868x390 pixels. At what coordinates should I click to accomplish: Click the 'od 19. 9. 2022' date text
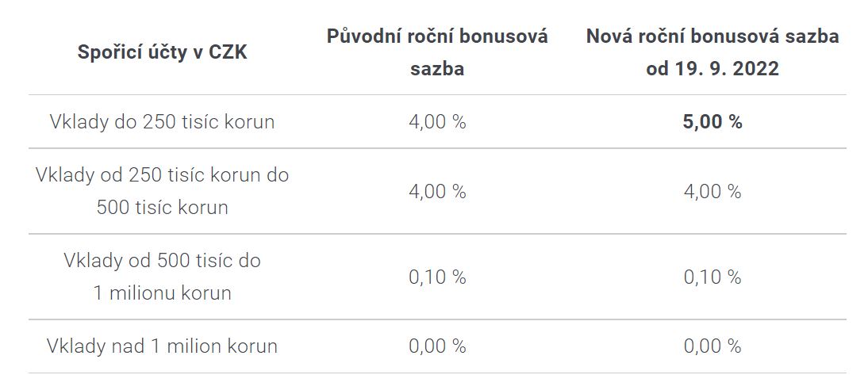tap(712, 69)
